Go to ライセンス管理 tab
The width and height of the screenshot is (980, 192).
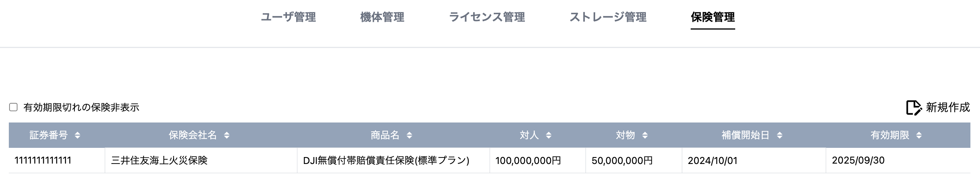coord(487,17)
